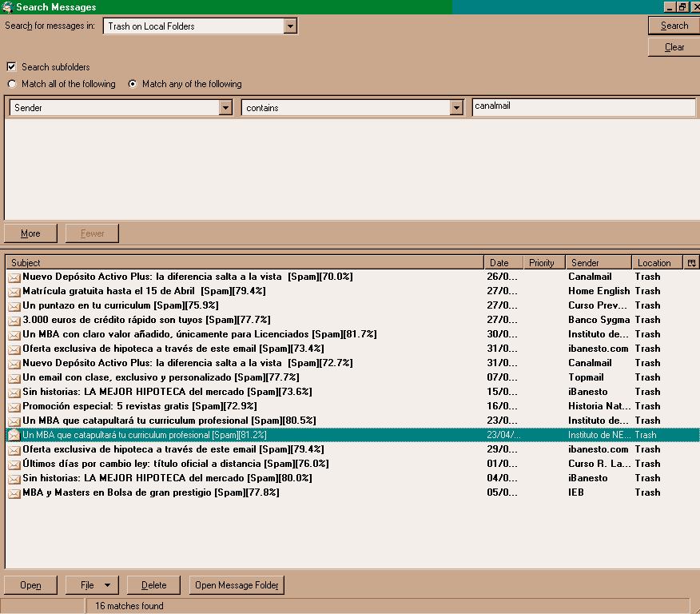Screen dimensions: 700x614
Task: Click the canalmail search value field
Action: pos(584,108)
